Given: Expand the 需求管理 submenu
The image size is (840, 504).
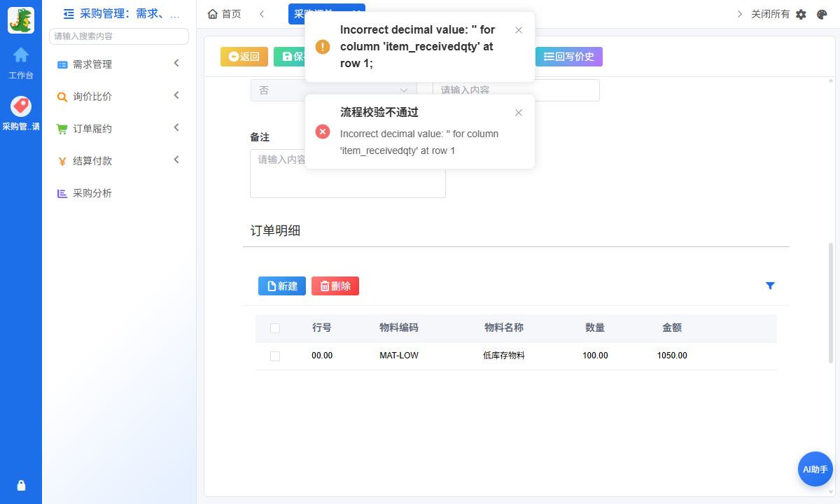Looking at the screenshot, I should click(x=176, y=63).
